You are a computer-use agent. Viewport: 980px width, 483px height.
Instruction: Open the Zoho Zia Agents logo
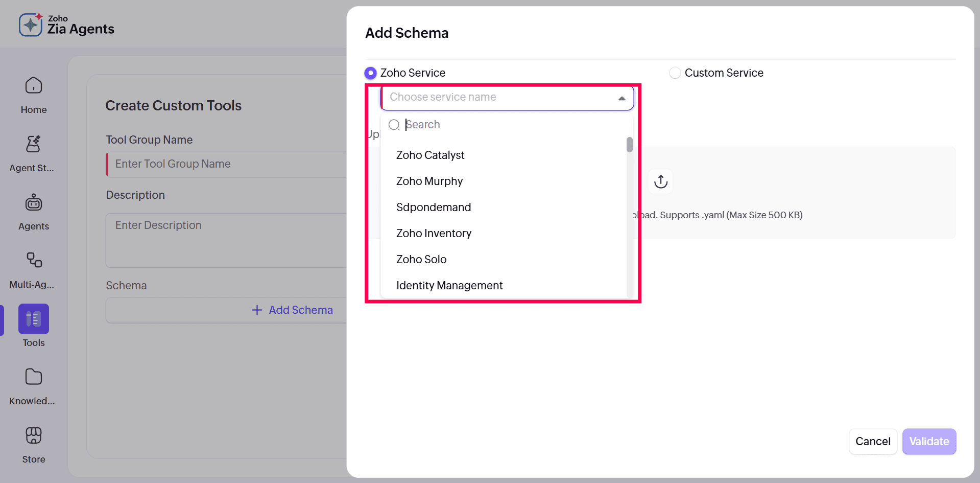tap(66, 25)
